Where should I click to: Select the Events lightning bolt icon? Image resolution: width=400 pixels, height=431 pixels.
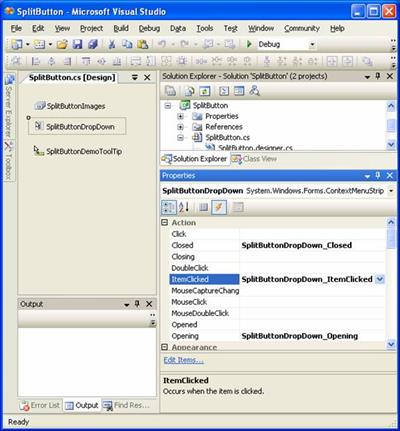pyautogui.click(x=219, y=207)
